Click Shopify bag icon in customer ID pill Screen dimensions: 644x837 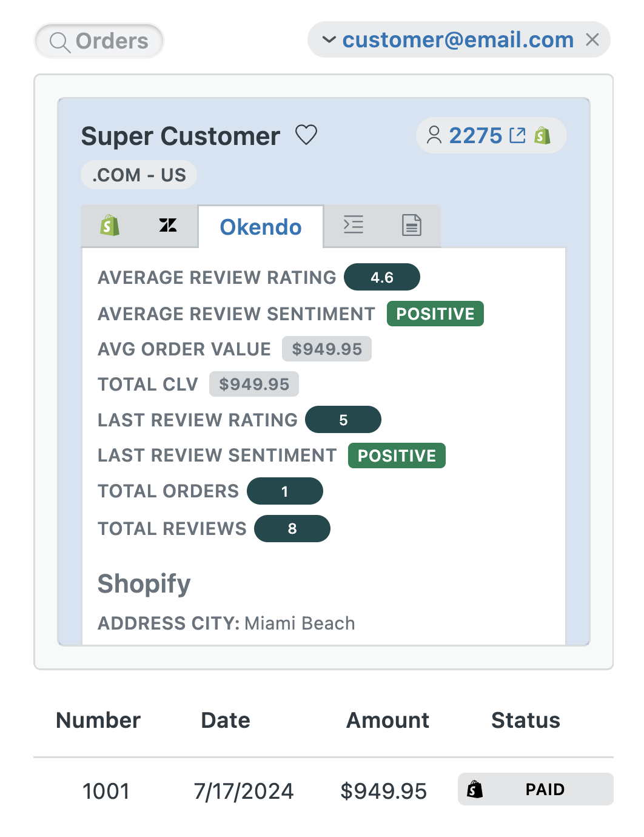click(542, 135)
